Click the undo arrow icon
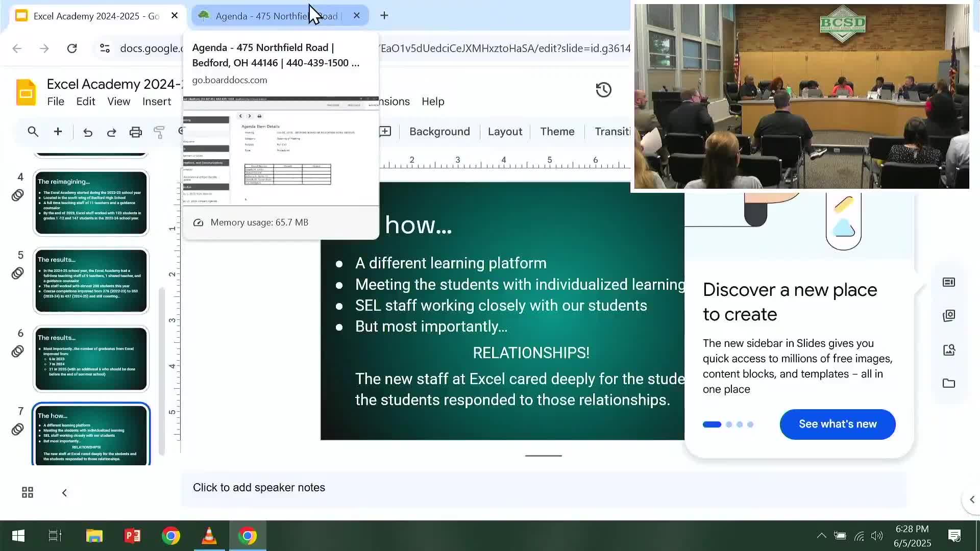 [88, 133]
